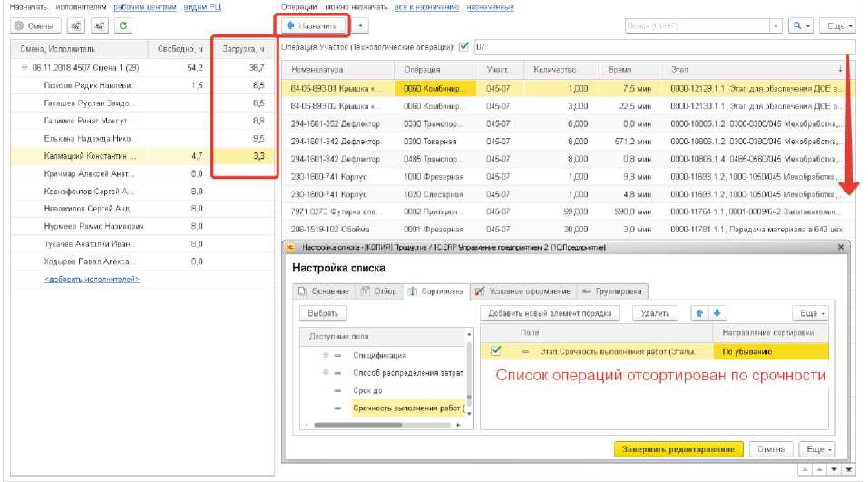Click the second tree icon button before refresh

tap(99, 26)
